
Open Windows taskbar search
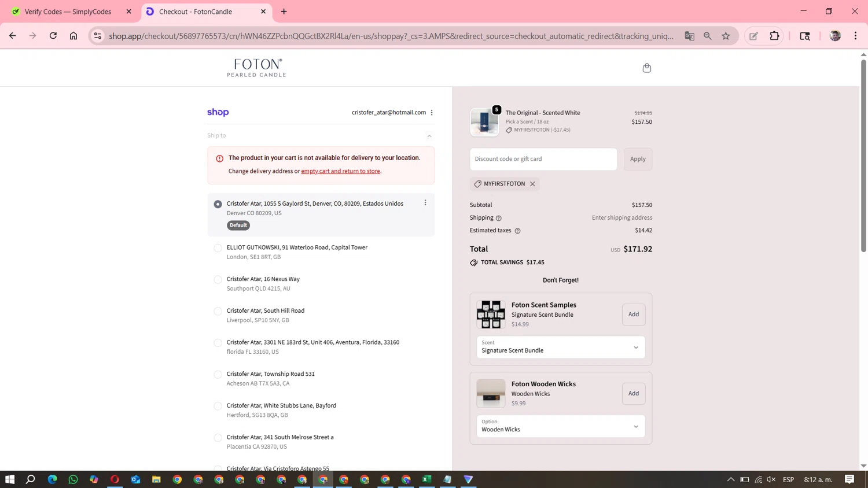[x=31, y=479]
